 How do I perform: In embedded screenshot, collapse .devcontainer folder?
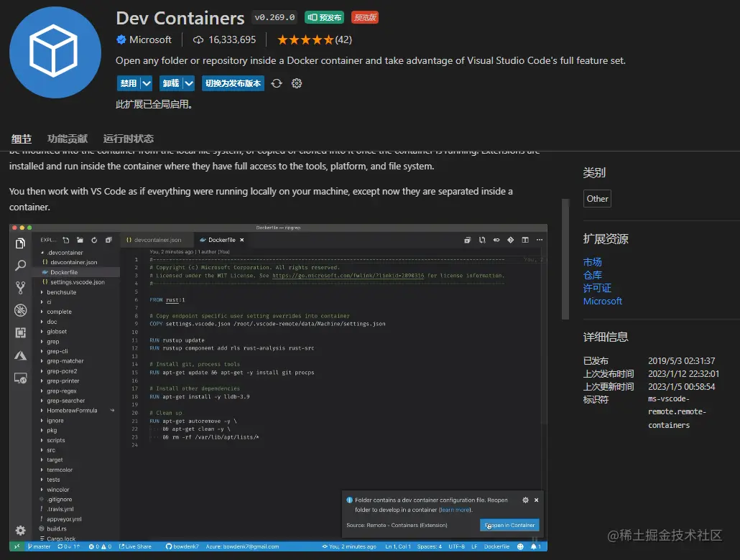coord(42,253)
